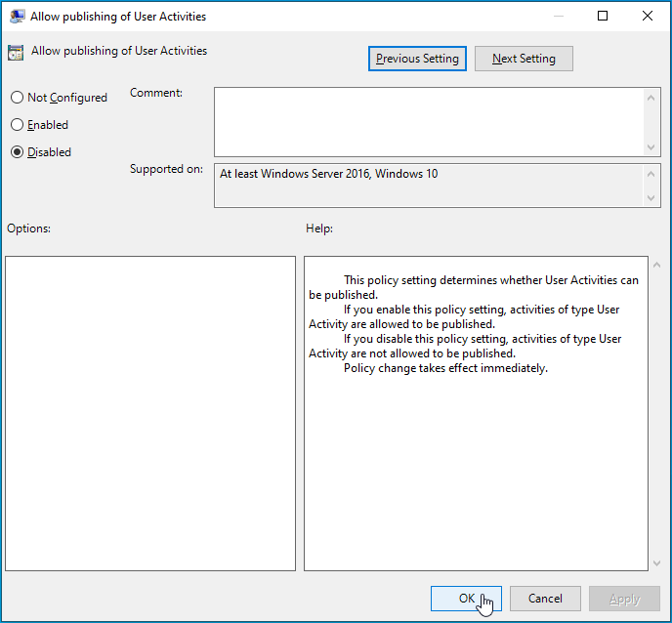Jump to the Next Setting
Image resolution: width=672 pixels, height=623 pixels.
coord(524,59)
